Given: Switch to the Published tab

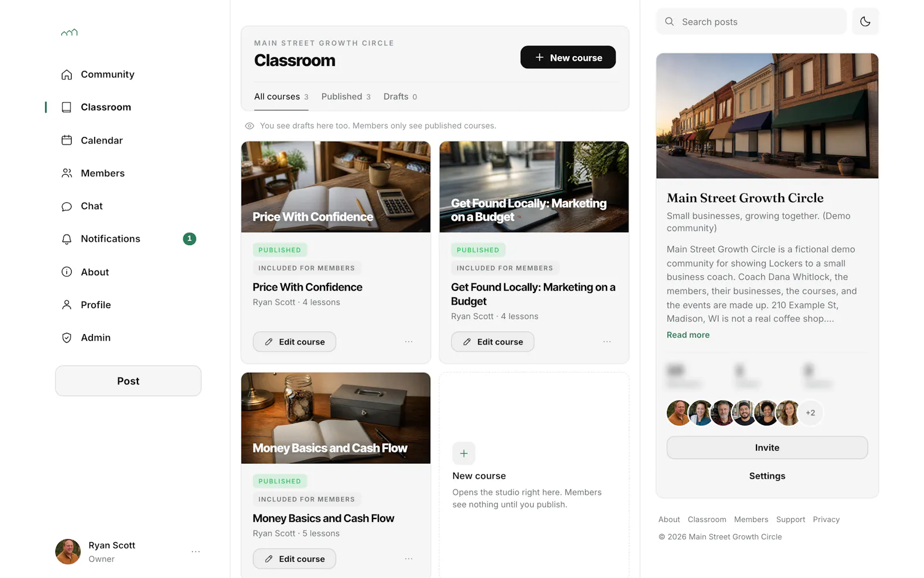Looking at the screenshot, I should [x=346, y=97].
